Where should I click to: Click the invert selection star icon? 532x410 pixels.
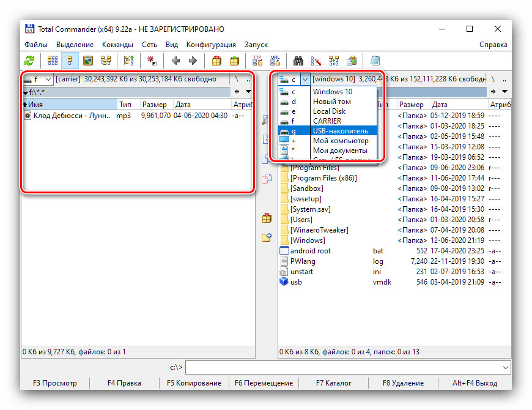[151, 61]
